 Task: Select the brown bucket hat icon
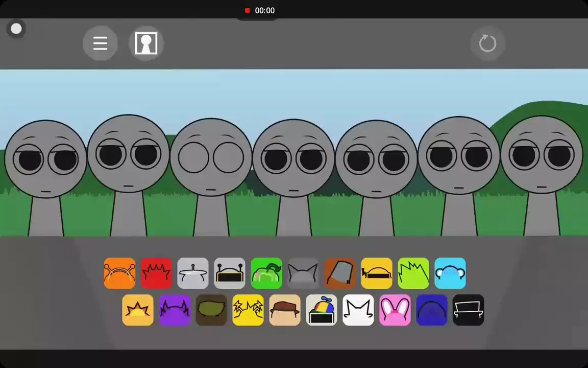pos(340,273)
